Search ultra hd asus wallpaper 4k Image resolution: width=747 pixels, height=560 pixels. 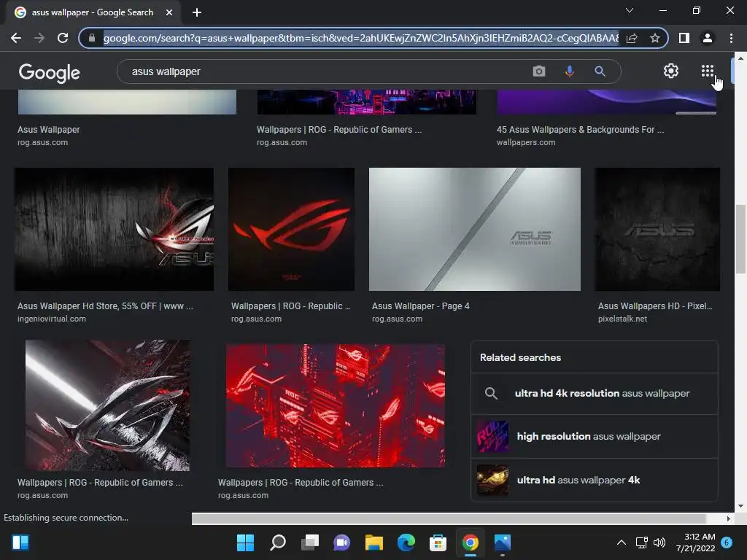click(x=594, y=480)
